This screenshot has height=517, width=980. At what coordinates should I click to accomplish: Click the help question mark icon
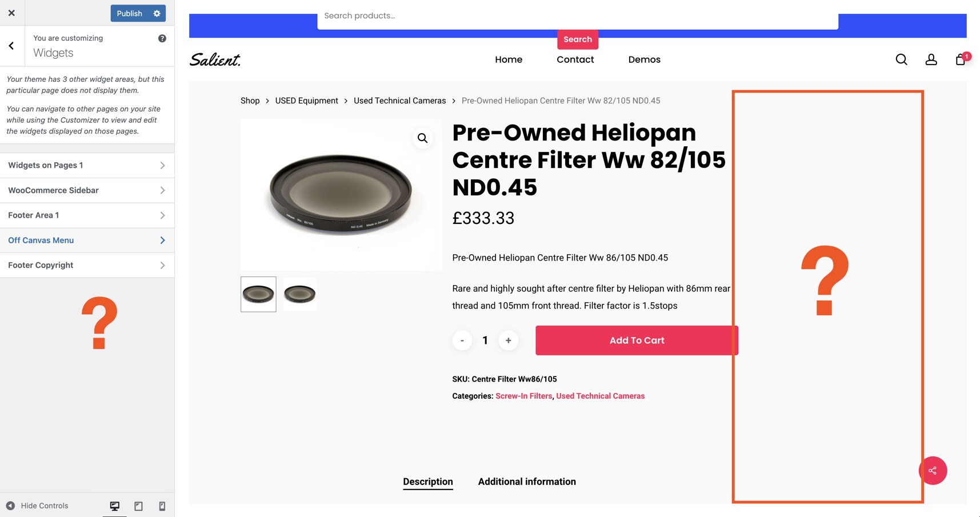pos(162,38)
